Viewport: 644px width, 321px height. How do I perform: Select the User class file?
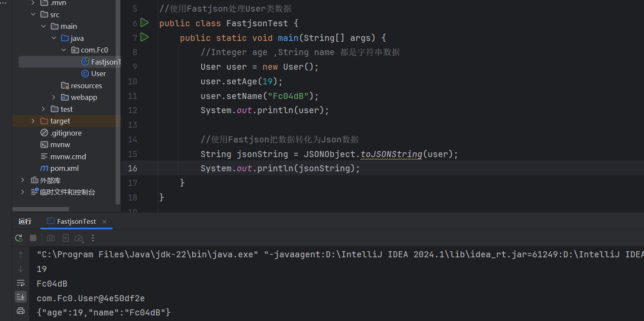(98, 74)
